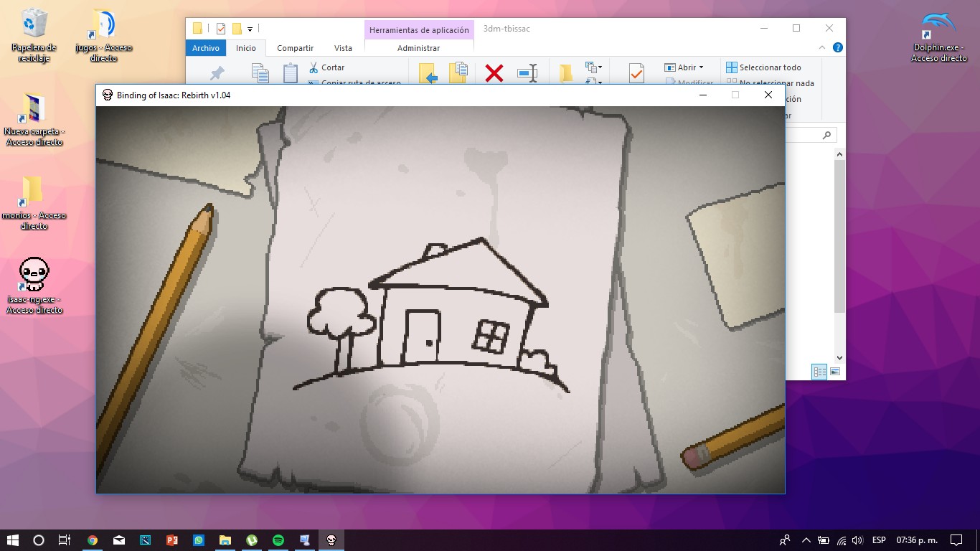
Task: Switch to the Compartir ribbon tab
Action: pyautogui.click(x=295, y=48)
